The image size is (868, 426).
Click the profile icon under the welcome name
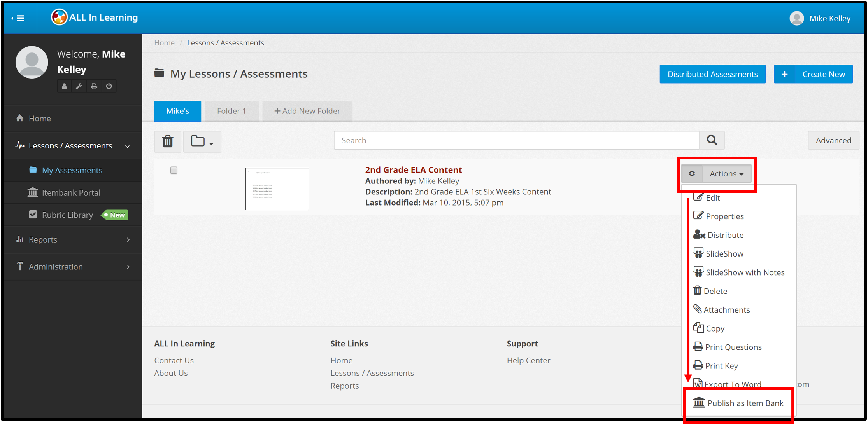(64, 86)
